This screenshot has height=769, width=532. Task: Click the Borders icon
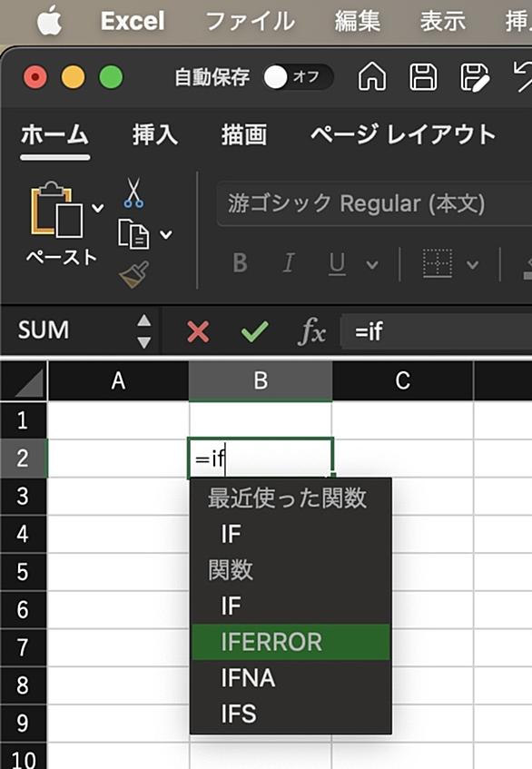pyautogui.click(x=437, y=263)
